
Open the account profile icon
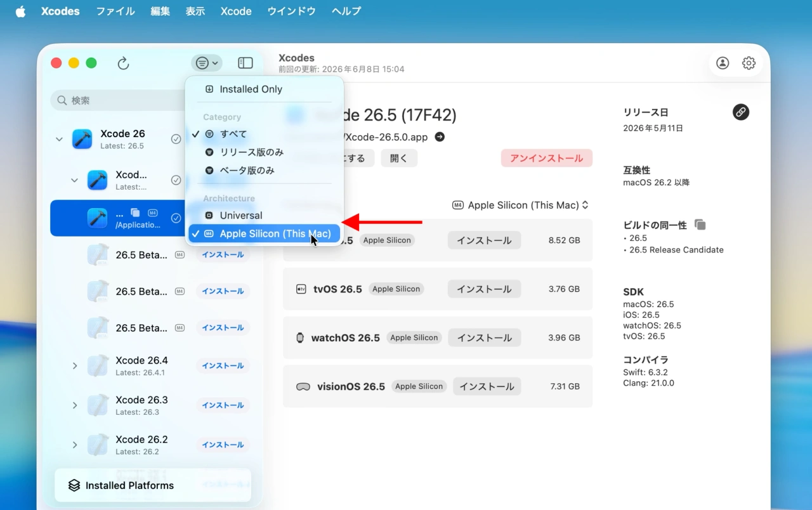point(723,63)
